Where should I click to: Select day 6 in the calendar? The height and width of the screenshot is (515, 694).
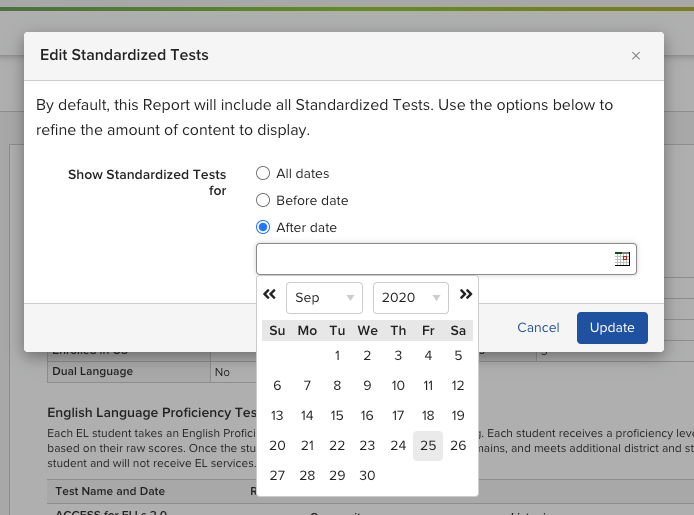coord(277,385)
